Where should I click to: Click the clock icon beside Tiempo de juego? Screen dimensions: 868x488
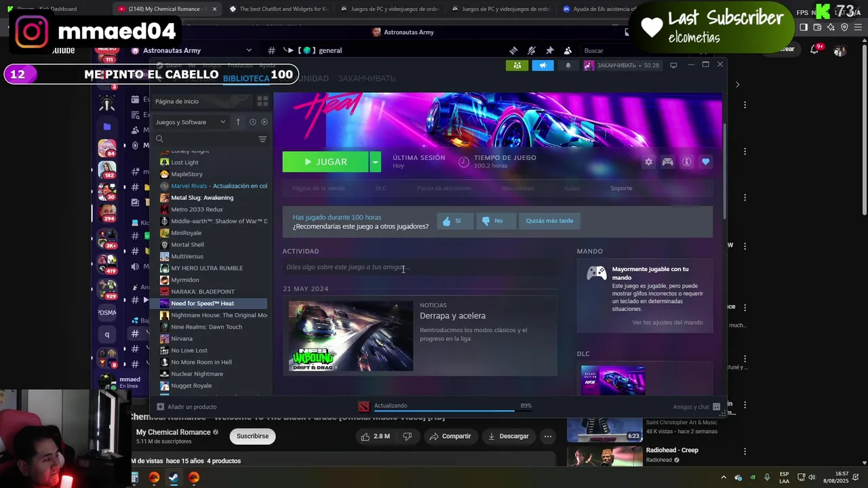coord(464,162)
